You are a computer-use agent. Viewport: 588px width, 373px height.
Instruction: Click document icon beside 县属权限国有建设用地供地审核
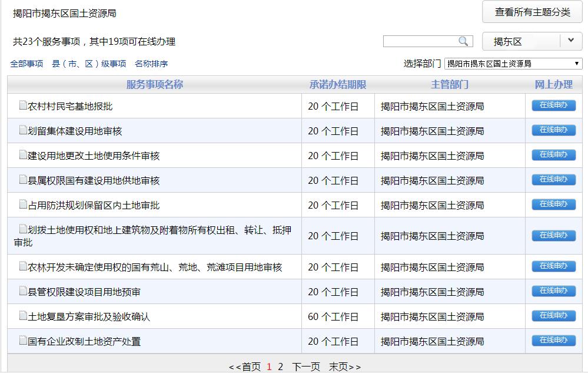(x=24, y=179)
